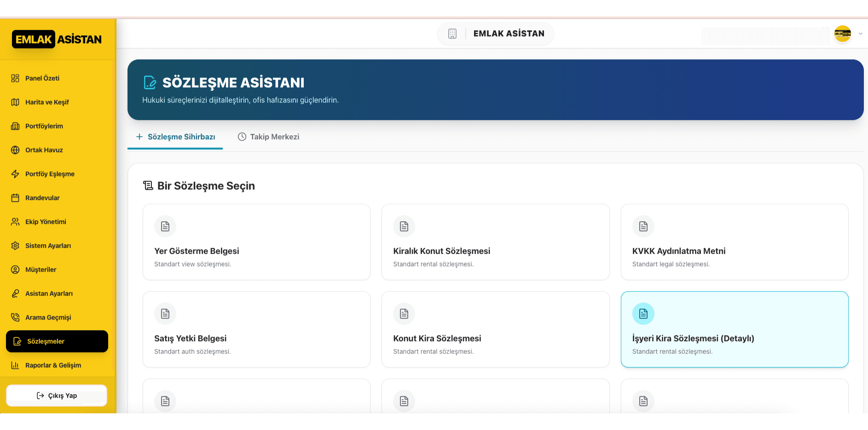Open the user avatar menu
The height and width of the screenshot is (430, 868).
(x=842, y=34)
